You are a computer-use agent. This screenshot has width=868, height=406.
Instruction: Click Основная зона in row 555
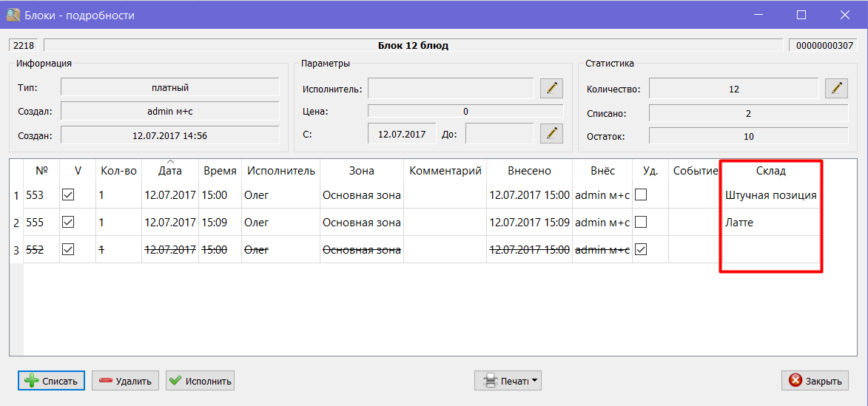tap(362, 223)
